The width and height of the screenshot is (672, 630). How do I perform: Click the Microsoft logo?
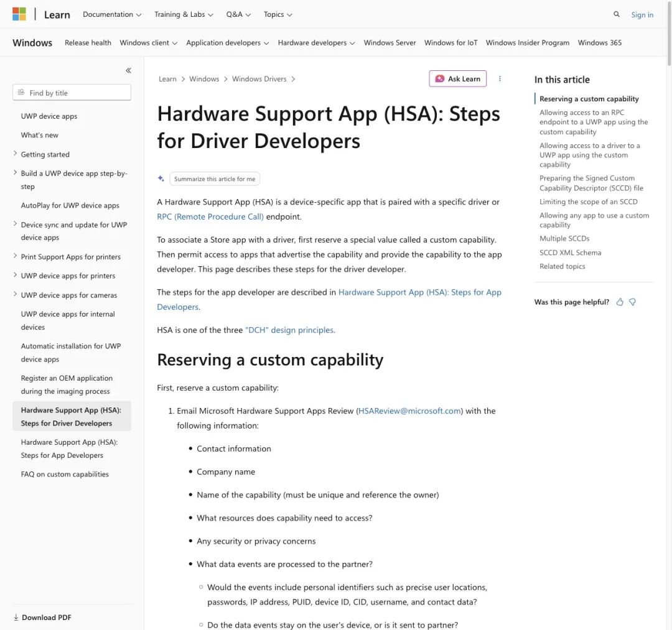pyautogui.click(x=19, y=14)
